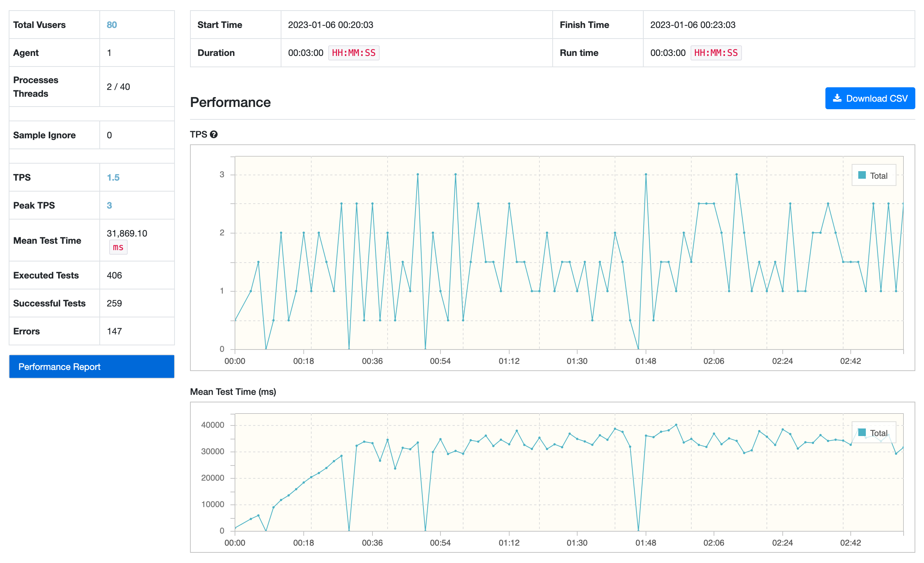The image size is (924, 563).
Task: Click the HH:MM:SS badge next to Run time
Action: 715,53
